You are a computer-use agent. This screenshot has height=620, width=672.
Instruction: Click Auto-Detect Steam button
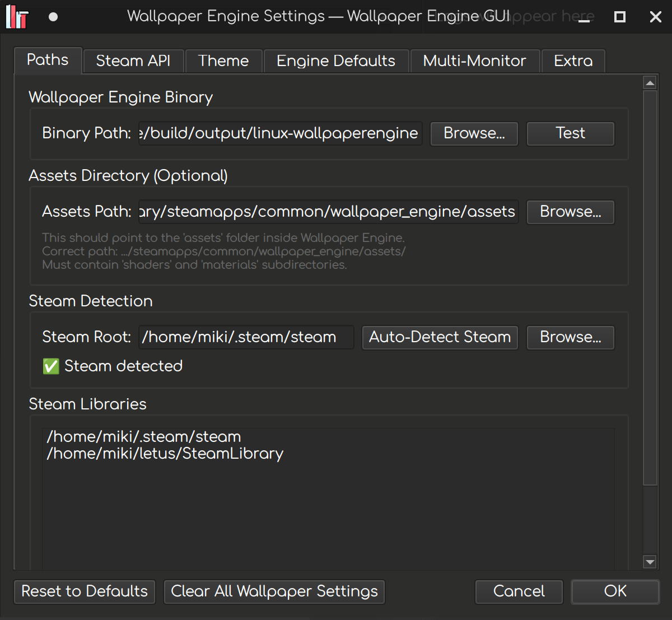(440, 337)
